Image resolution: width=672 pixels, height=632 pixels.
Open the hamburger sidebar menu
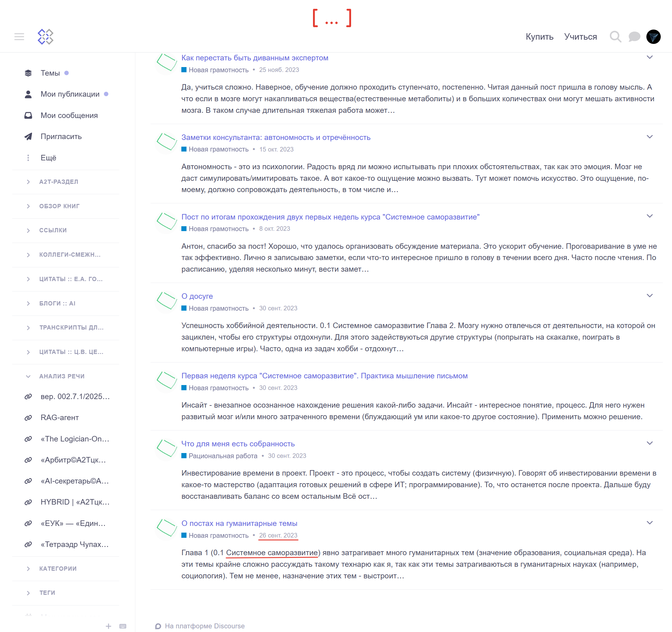[x=19, y=37]
